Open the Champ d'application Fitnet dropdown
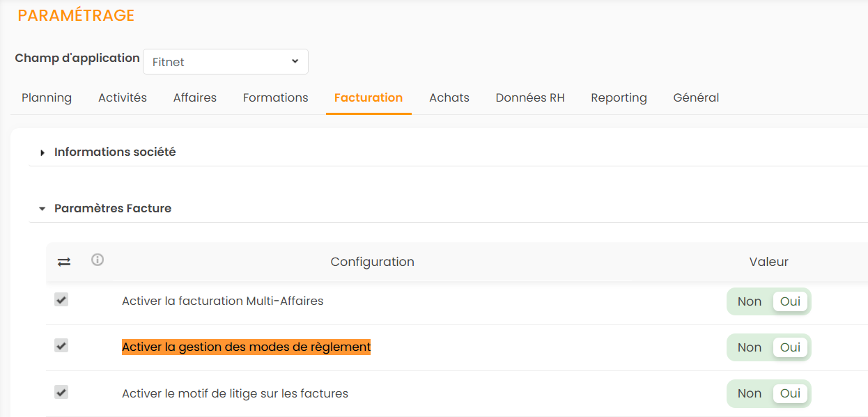Viewport: 868px width, 417px height. coord(226,62)
